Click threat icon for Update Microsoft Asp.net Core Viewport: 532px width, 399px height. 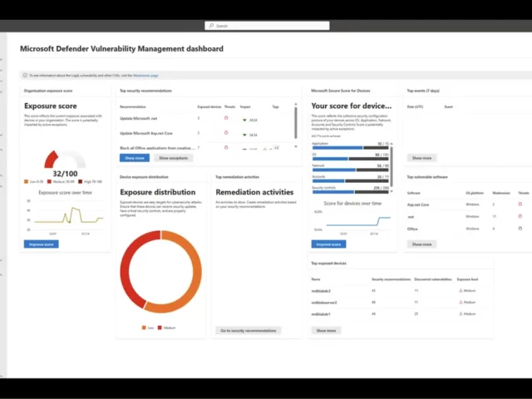pos(226,132)
